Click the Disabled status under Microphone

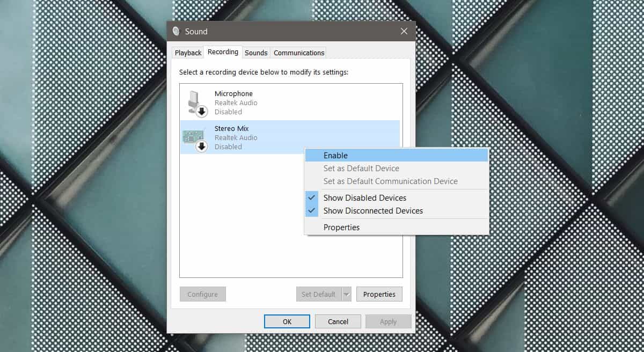(228, 112)
